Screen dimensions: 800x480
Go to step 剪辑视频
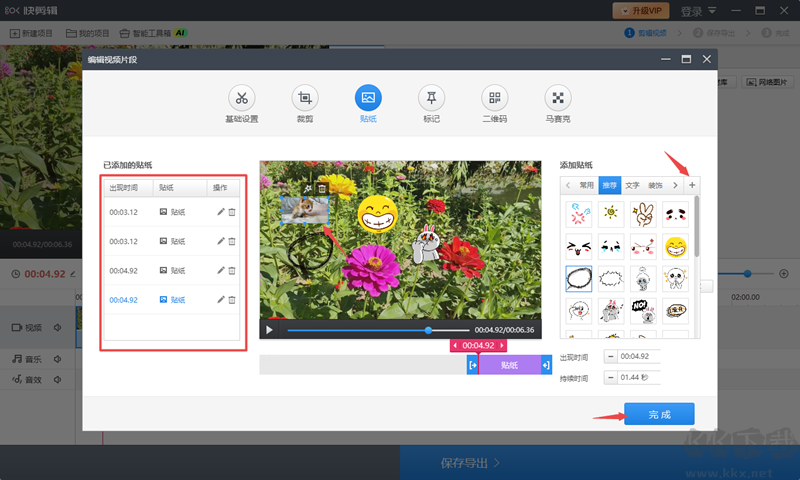[x=645, y=33]
